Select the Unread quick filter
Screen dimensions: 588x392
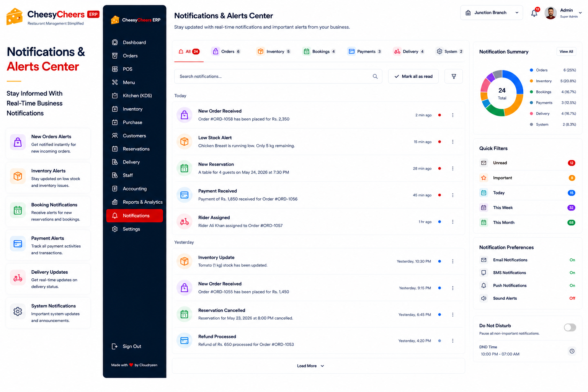528,163
